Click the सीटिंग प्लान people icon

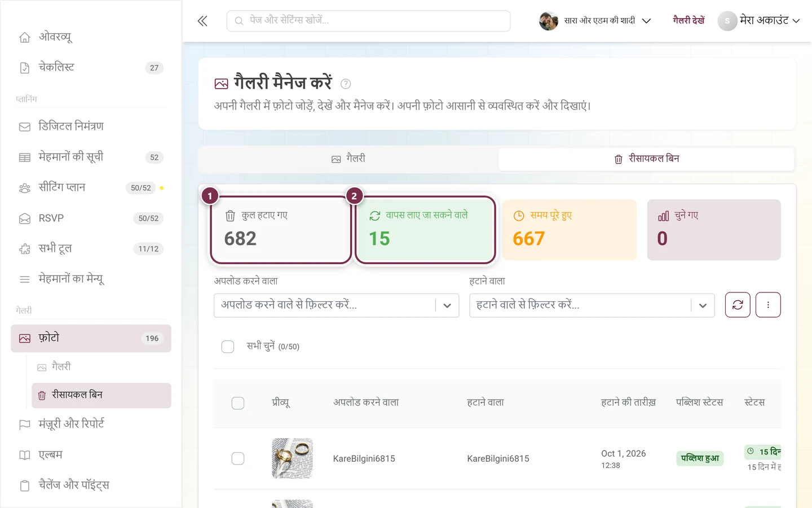[x=25, y=188]
